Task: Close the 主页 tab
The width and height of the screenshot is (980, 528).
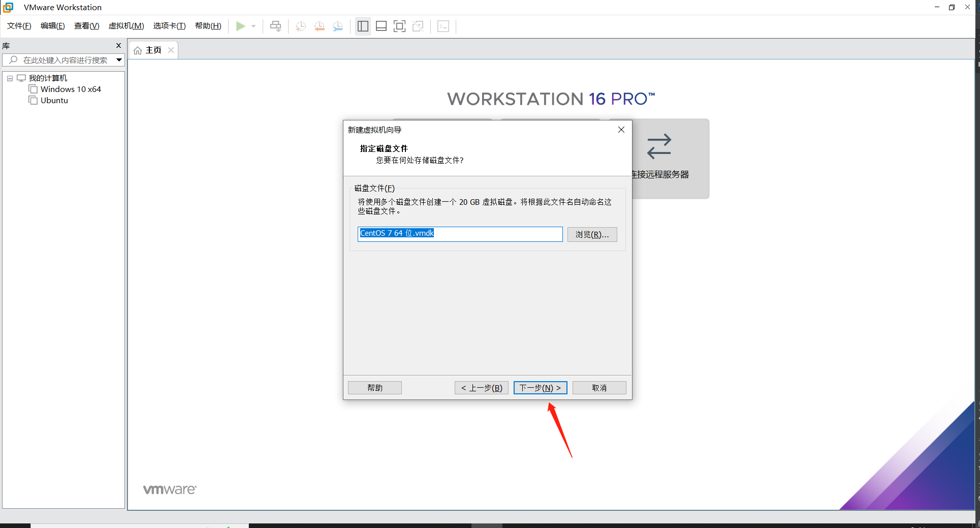Action: coord(171,50)
